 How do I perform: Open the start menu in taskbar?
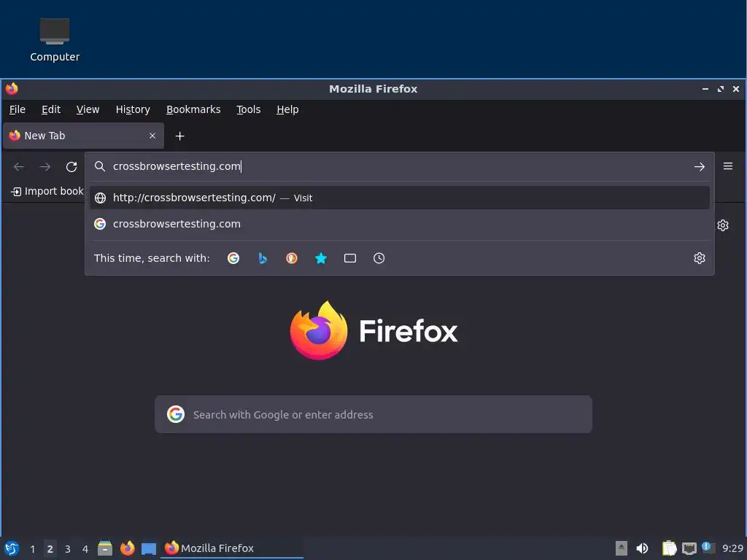coord(12,548)
